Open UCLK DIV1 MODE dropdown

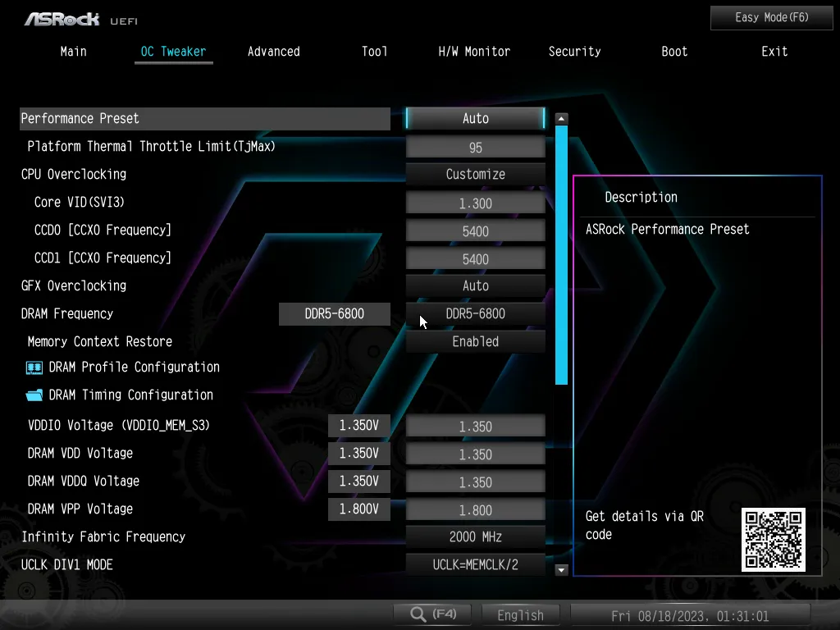click(476, 564)
